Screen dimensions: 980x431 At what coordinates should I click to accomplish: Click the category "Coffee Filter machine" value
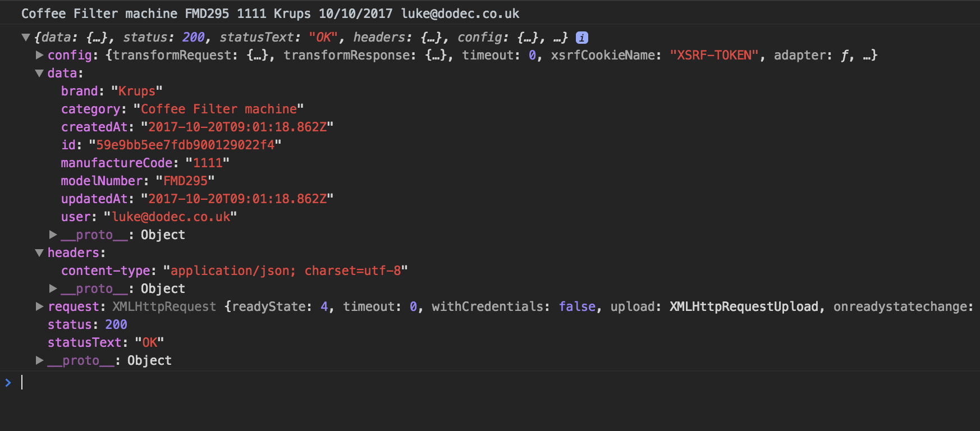coord(219,109)
